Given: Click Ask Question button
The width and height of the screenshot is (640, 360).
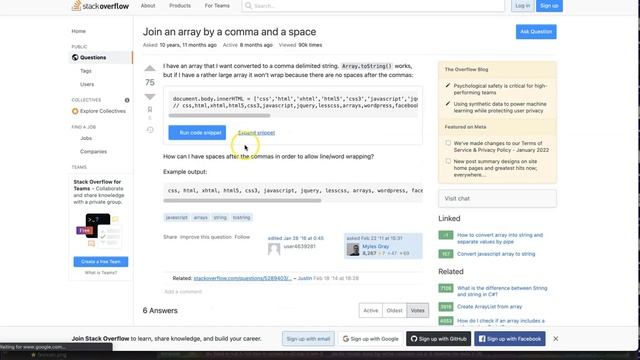Looking at the screenshot, I should pos(536,32).
